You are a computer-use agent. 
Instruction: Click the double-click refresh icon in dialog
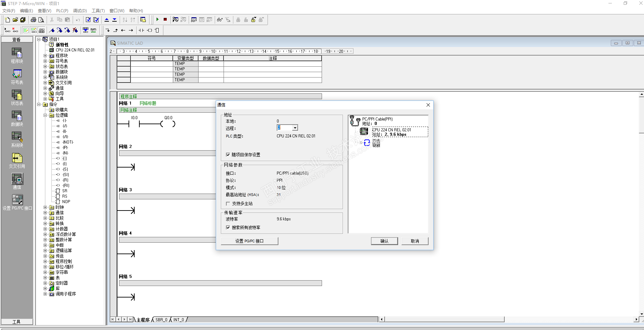[x=367, y=143]
